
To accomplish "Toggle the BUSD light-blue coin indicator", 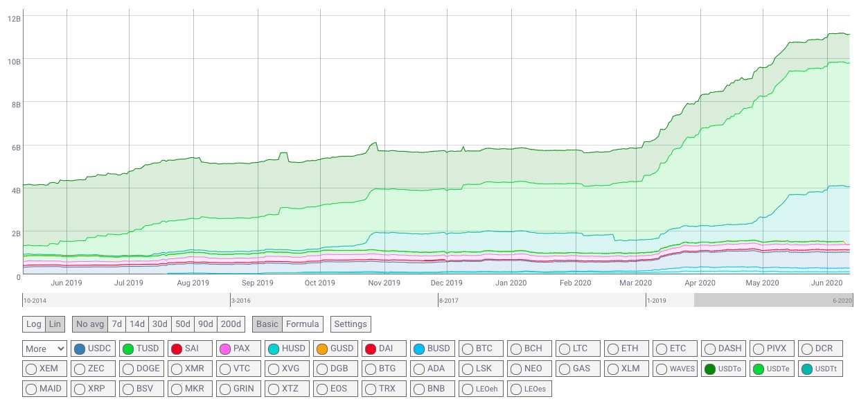I will (x=419, y=348).
